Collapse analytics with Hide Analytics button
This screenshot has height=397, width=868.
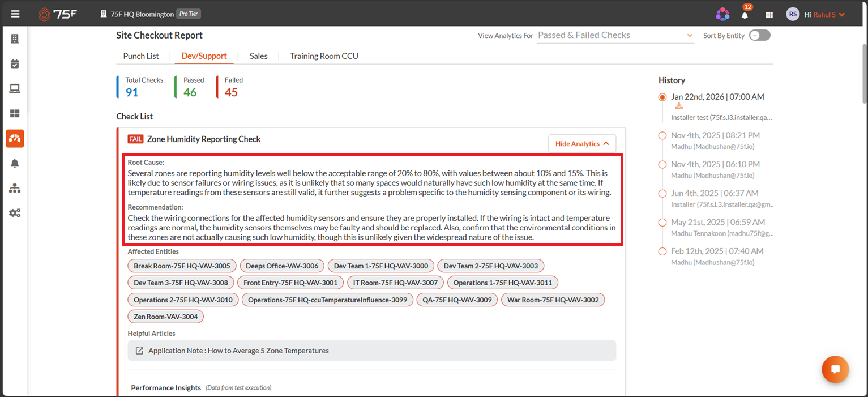(582, 144)
